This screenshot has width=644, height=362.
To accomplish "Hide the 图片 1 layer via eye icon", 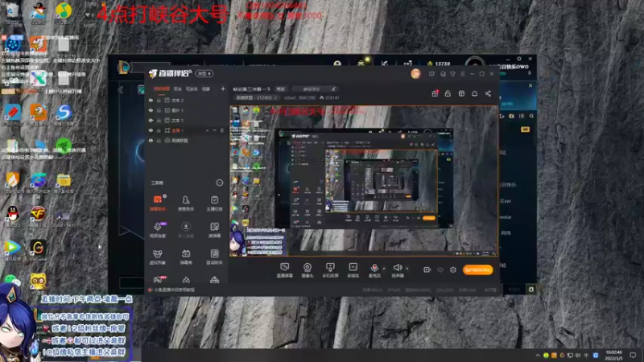I will pyautogui.click(x=151, y=110).
